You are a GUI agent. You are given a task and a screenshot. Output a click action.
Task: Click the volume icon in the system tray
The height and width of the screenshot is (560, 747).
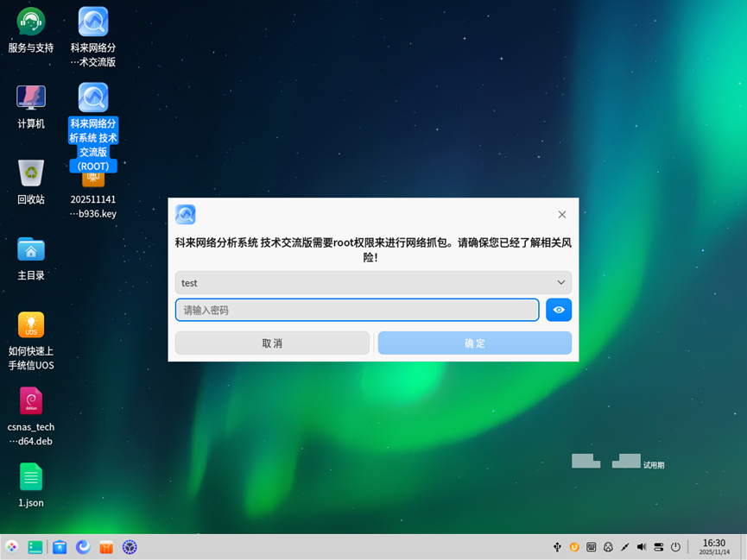point(641,546)
